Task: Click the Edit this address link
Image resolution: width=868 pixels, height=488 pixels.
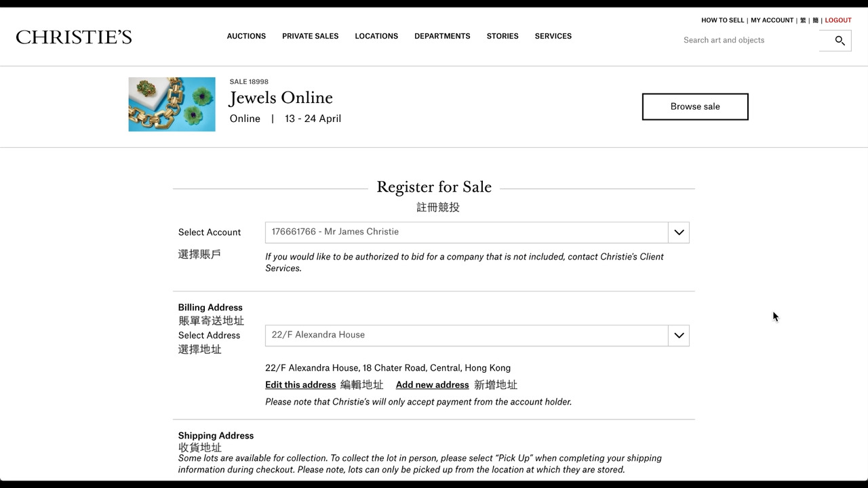Action: click(300, 384)
